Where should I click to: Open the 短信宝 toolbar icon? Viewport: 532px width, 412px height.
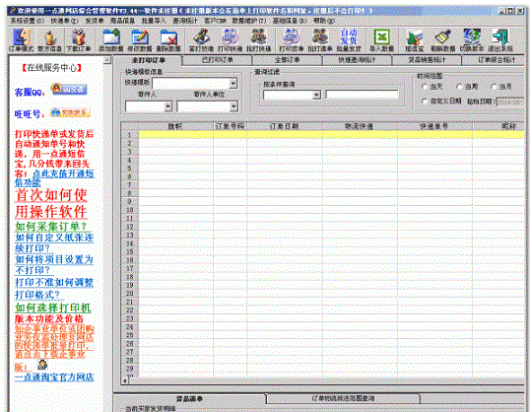[414, 40]
